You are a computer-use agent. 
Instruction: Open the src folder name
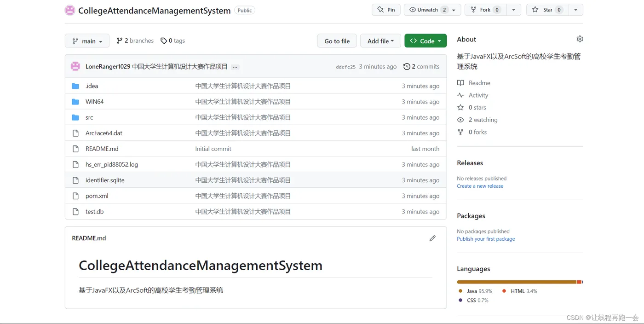pyautogui.click(x=89, y=117)
